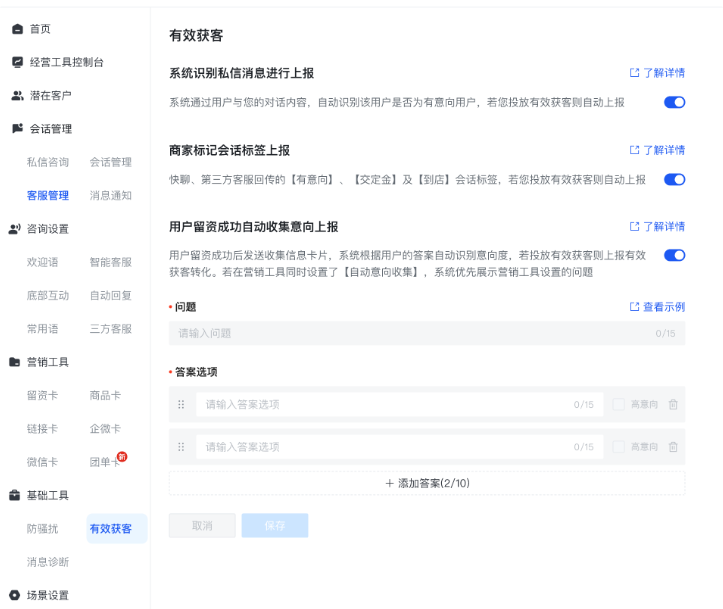Open 智能客服 settings
723x609 pixels.
pyautogui.click(x=111, y=262)
